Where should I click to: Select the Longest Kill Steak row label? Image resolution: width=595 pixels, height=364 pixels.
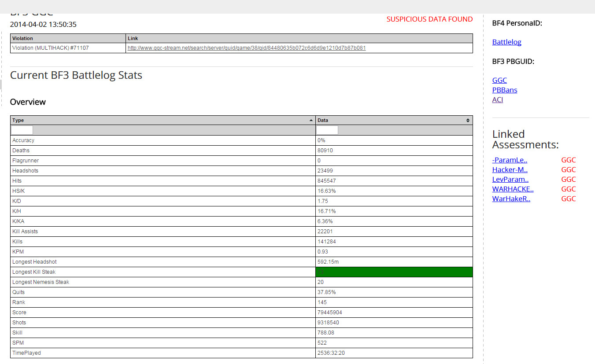point(34,272)
